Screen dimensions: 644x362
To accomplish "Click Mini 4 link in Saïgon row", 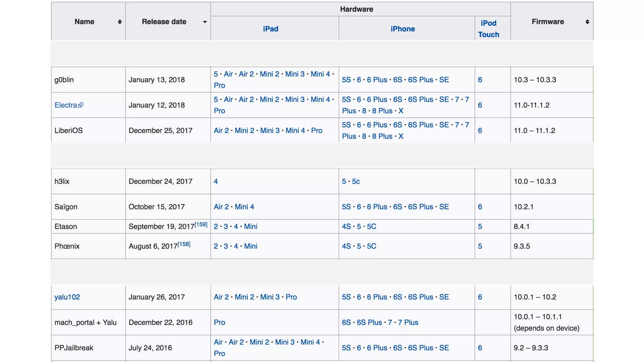I will [x=244, y=207].
